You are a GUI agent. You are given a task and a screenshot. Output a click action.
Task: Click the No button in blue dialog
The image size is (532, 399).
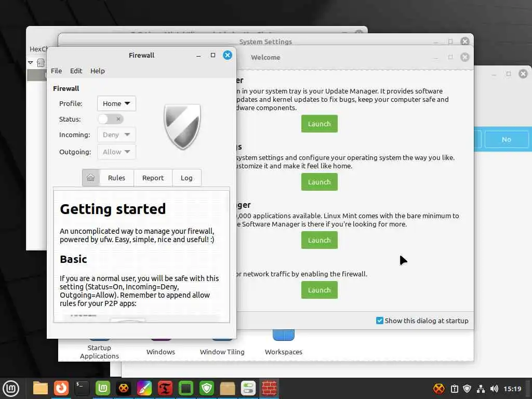pos(507,139)
